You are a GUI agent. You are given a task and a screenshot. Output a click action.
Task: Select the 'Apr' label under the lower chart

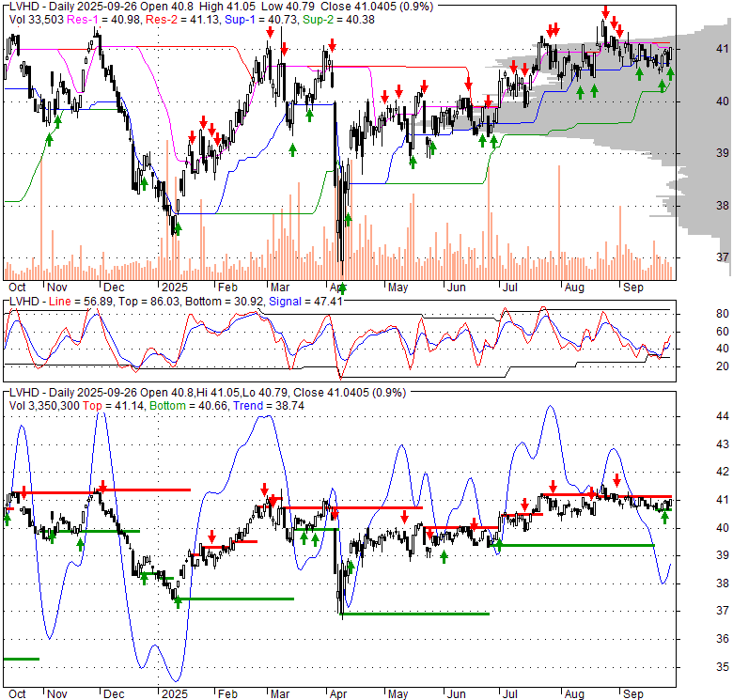tap(338, 694)
